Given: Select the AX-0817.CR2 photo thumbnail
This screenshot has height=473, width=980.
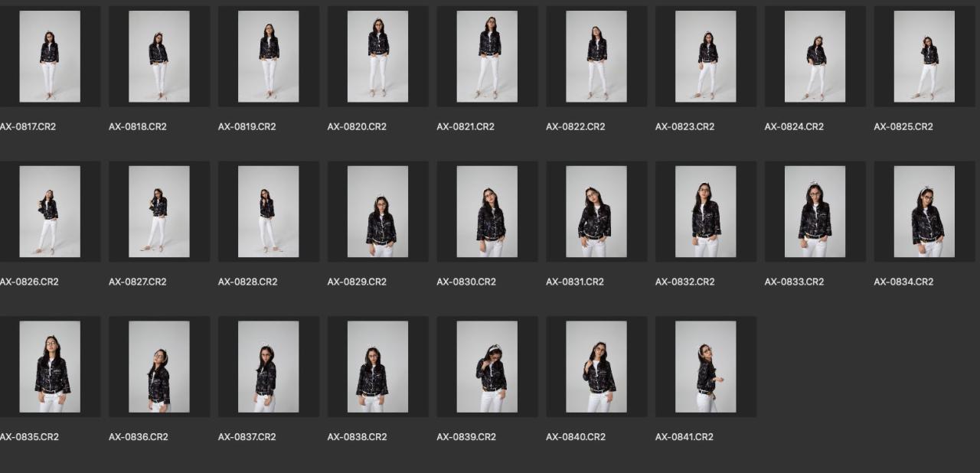Looking at the screenshot, I should [50, 57].
